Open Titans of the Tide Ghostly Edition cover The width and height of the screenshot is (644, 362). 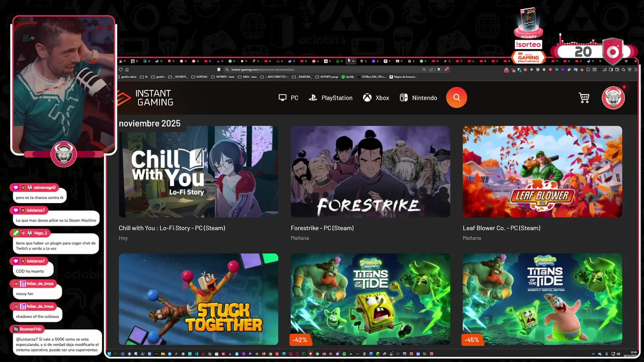(x=542, y=299)
